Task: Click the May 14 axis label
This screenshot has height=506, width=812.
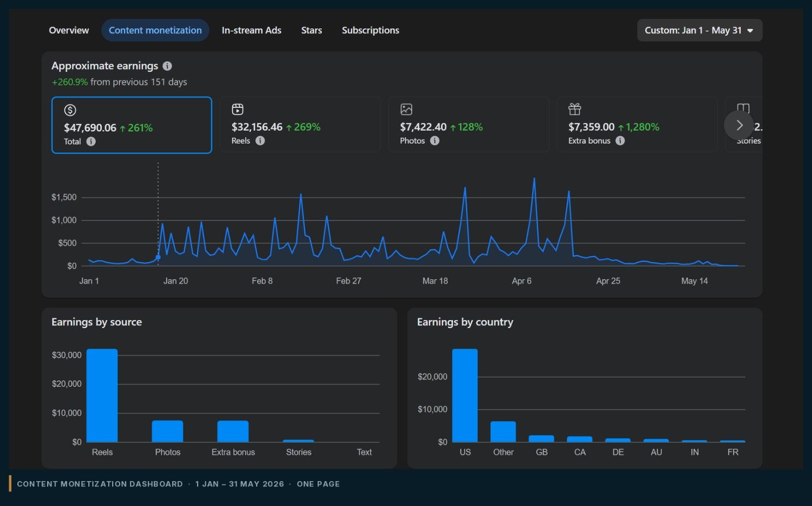Action: (695, 281)
